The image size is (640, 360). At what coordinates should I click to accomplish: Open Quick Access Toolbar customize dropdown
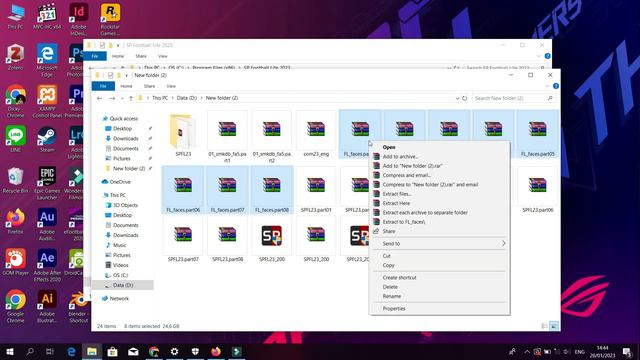click(x=127, y=75)
